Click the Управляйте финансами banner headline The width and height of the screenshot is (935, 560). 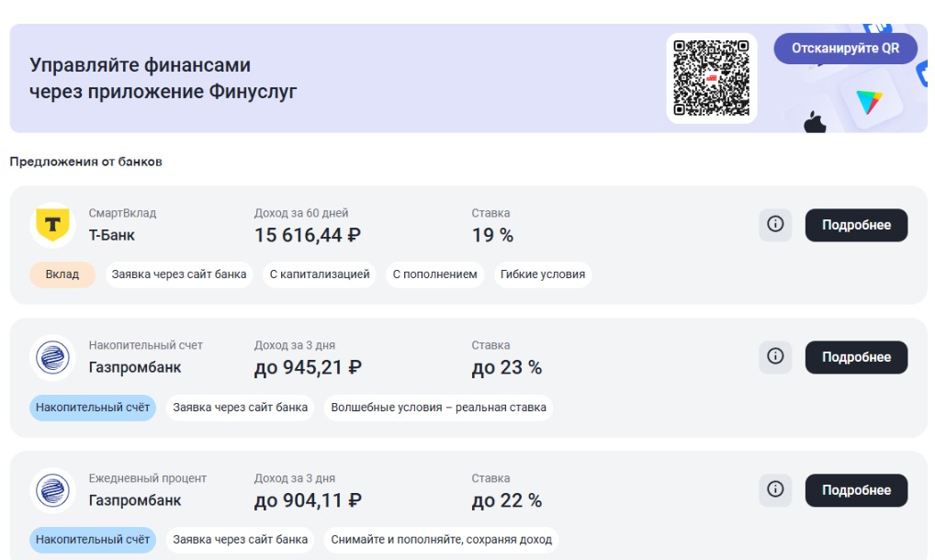coord(163,78)
